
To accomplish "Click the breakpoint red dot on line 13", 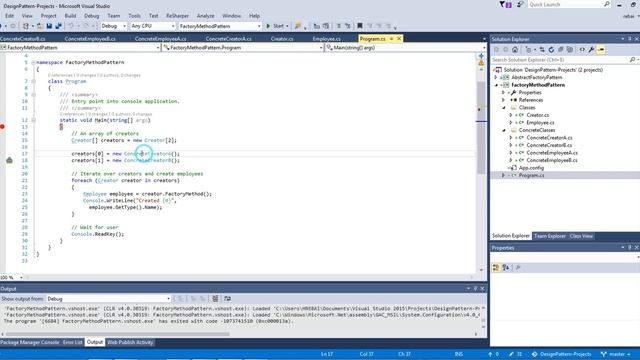I will coord(2,127).
